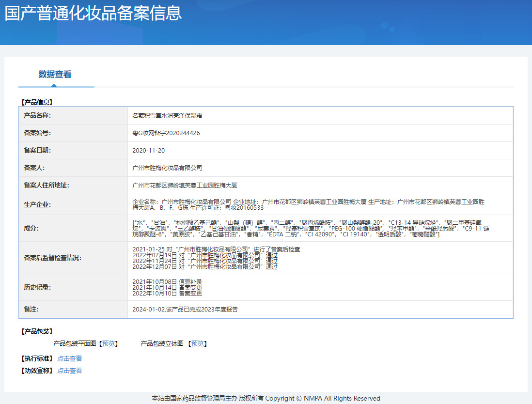Screen dimensions: 532x404
Task: Select the date value 2020-11-20
Action: click(x=149, y=150)
